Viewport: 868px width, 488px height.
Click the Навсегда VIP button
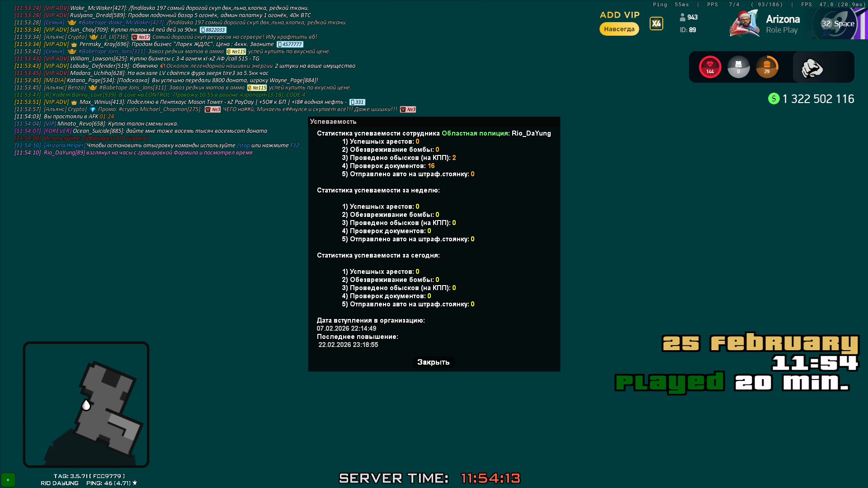[619, 29]
